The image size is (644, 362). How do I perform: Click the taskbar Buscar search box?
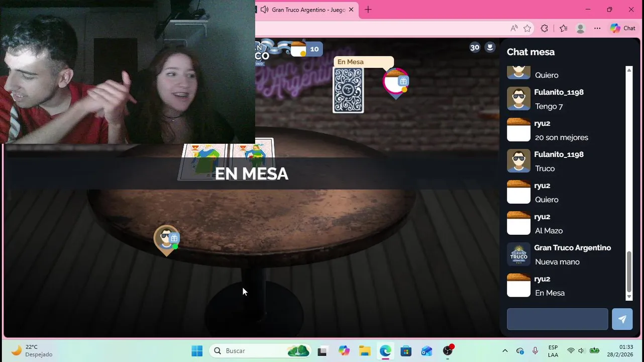click(x=261, y=351)
